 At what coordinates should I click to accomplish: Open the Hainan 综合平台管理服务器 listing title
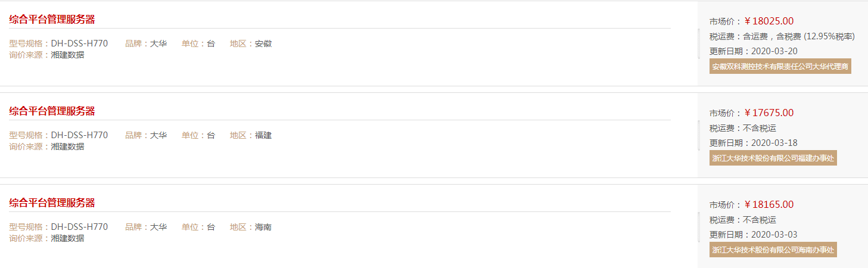(x=52, y=202)
